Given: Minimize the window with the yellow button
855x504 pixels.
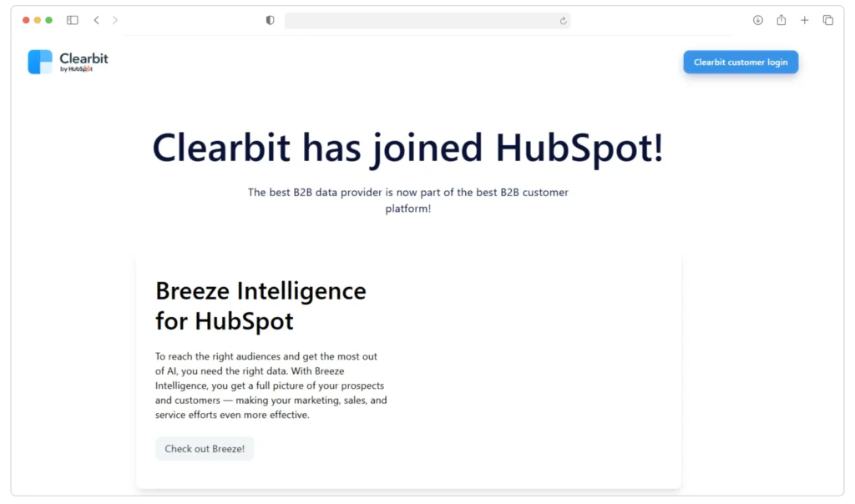Looking at the screenshot, I should [x=37, y=20].
